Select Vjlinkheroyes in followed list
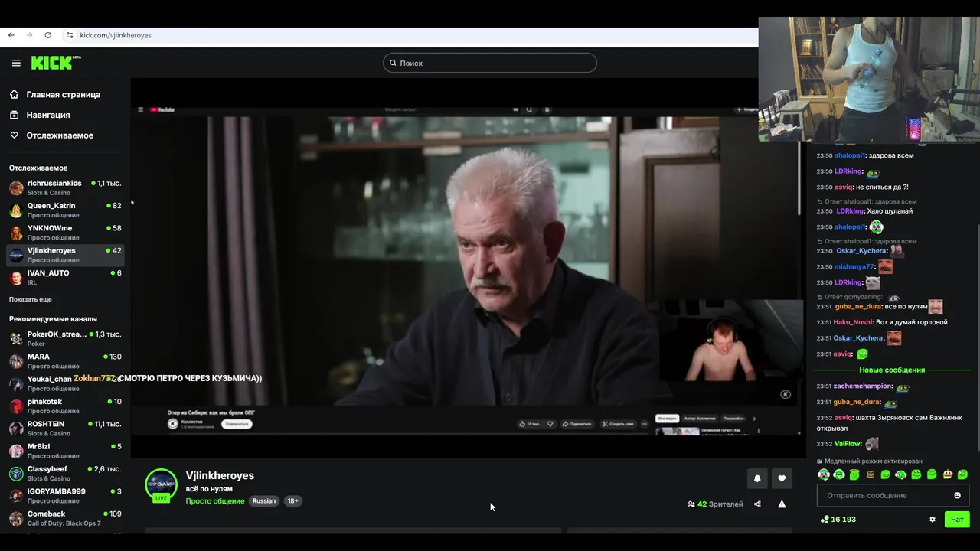The height and width of the screenshot is (551, 980). [x=65, y=255]
